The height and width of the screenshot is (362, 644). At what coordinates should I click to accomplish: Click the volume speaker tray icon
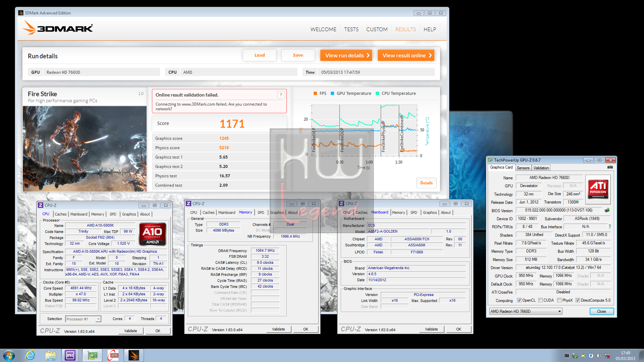tap(599, 356)
